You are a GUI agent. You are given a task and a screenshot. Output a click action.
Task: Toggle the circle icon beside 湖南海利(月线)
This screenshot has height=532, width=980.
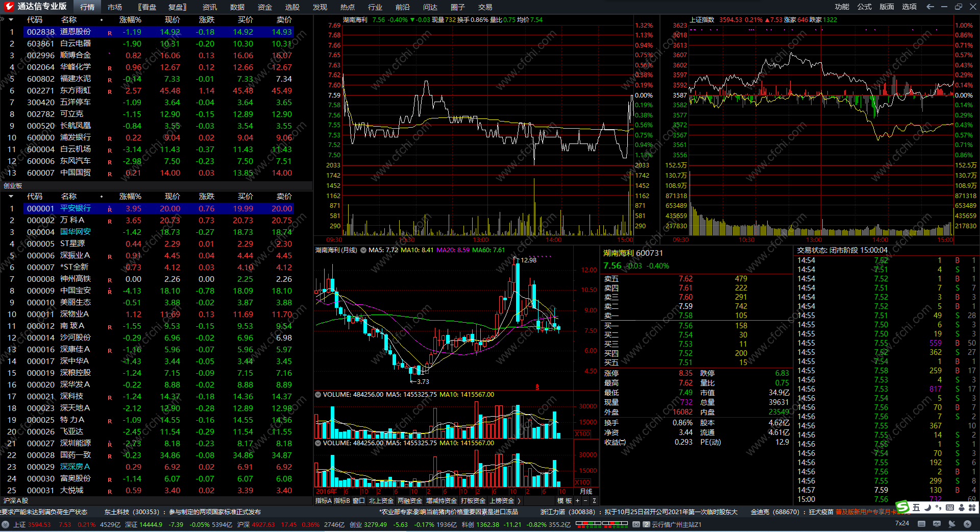[363, 250]
